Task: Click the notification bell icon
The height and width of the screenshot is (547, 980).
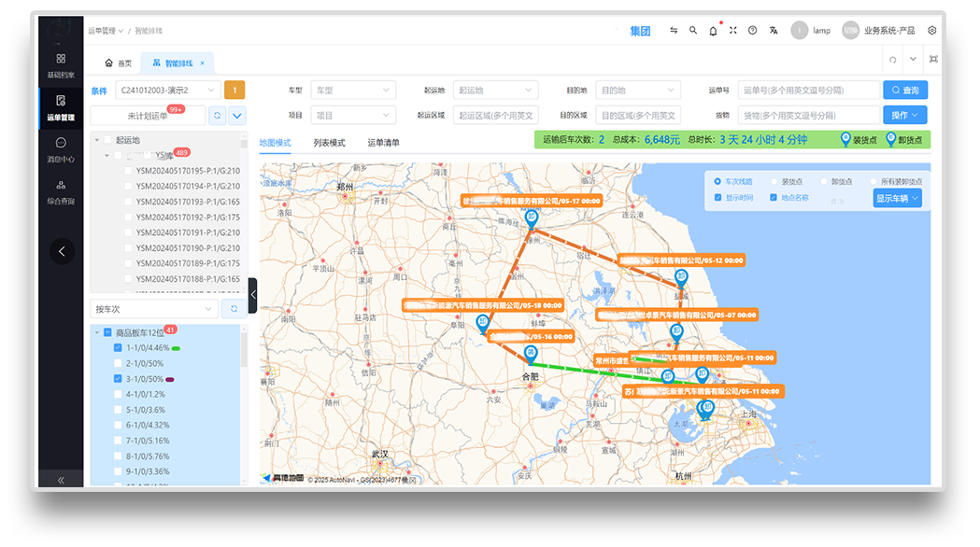Action: (x=713, y=31)
